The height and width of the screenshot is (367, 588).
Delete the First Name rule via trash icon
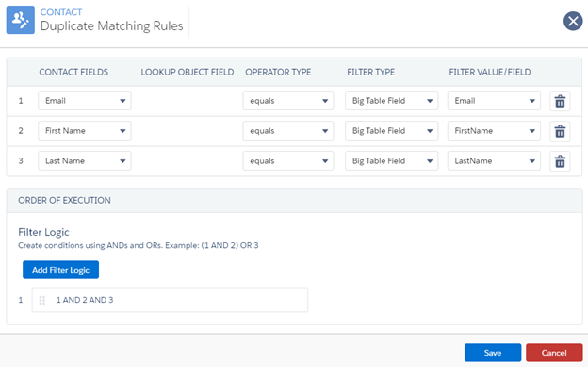[x=560, y=131]
